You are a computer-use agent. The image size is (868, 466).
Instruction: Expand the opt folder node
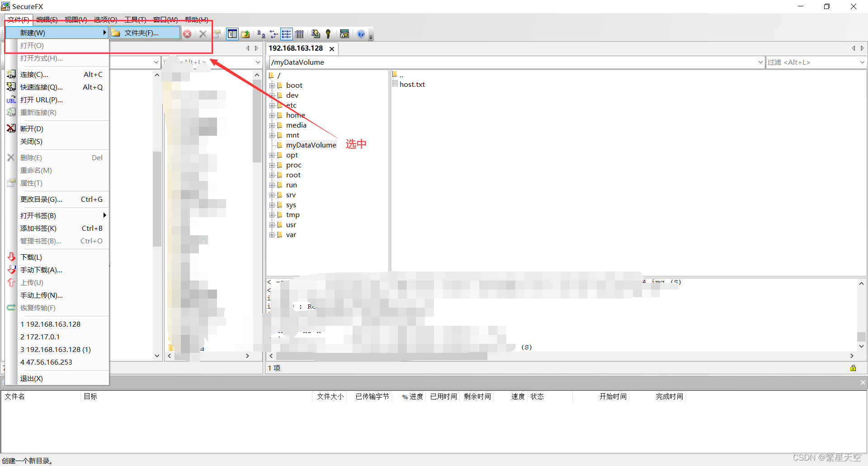(x=272, y=155)
